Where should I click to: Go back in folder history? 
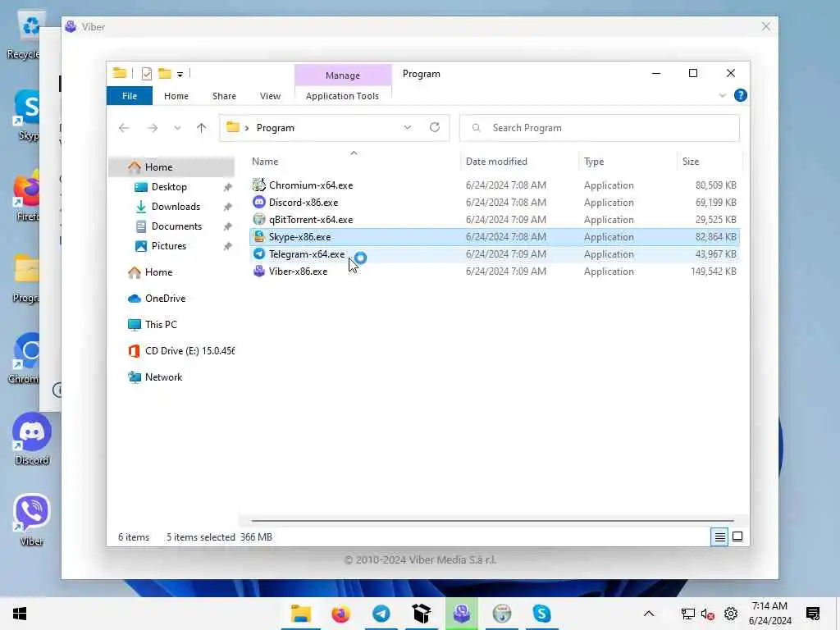pyautogui.click(x=124, y=127)
